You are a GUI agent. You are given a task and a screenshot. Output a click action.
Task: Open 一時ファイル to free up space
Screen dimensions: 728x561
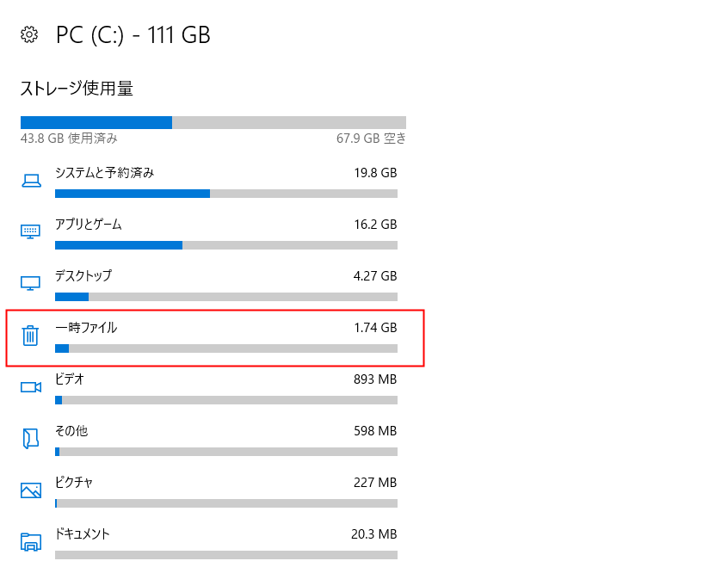coord(86,328)
